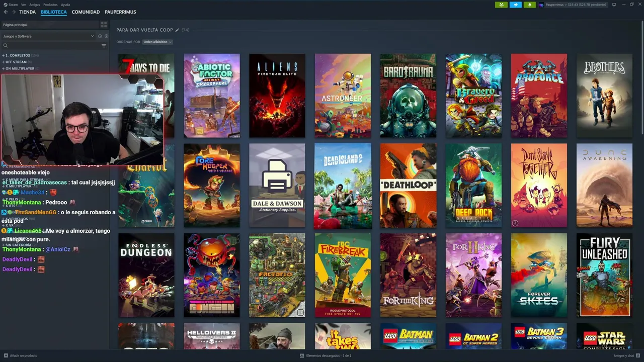Open the Fury Unleashed cover

pyautogui.click(x=604, y=275)
